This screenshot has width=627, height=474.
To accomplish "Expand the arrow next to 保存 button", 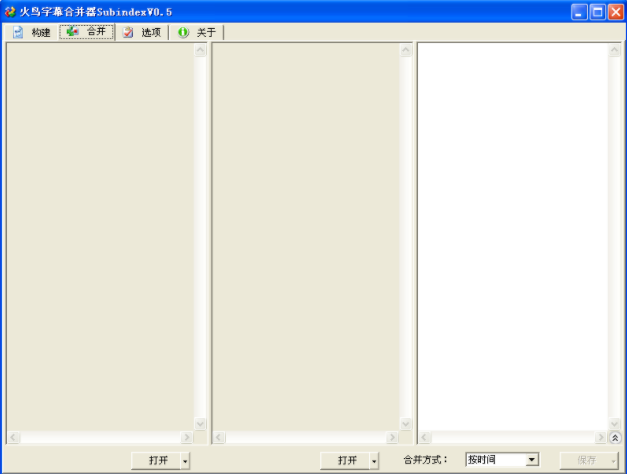I will coord(613,460).
